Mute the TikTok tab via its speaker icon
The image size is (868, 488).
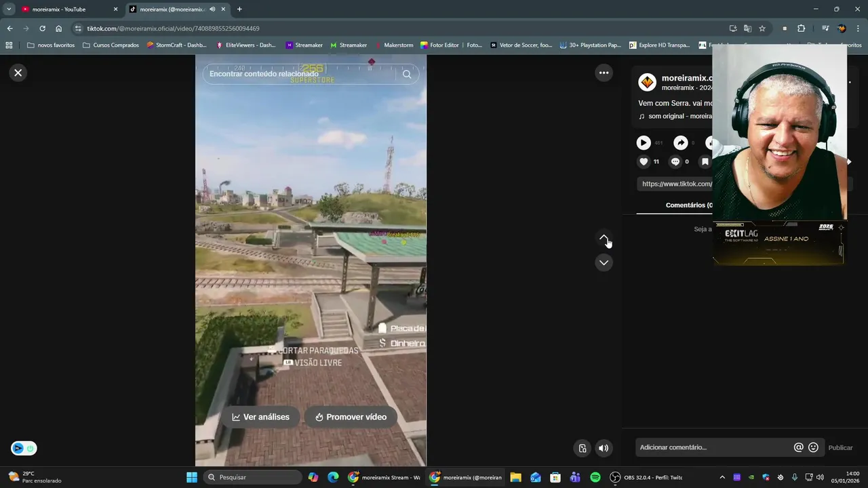212,9
